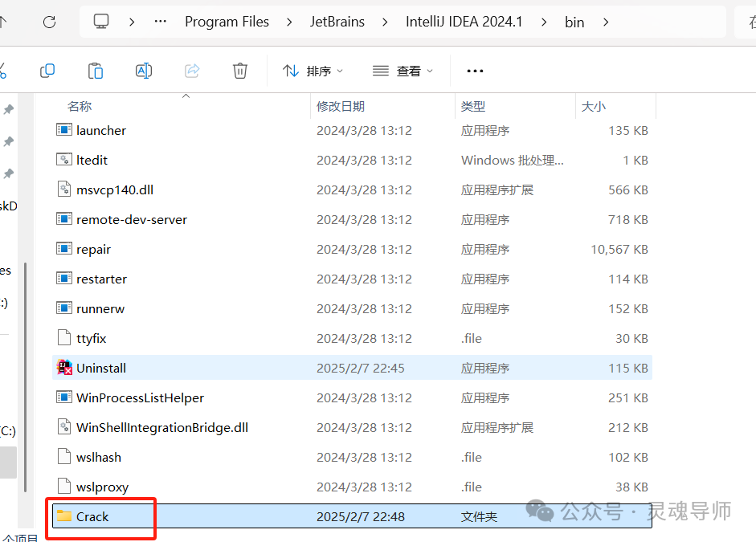Click the Share icon in toolbar
The width and height of the screenshot is (756, 542).
[192, 71]
